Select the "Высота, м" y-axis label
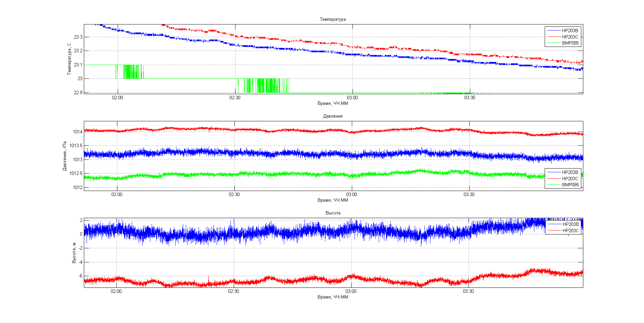 74,253
